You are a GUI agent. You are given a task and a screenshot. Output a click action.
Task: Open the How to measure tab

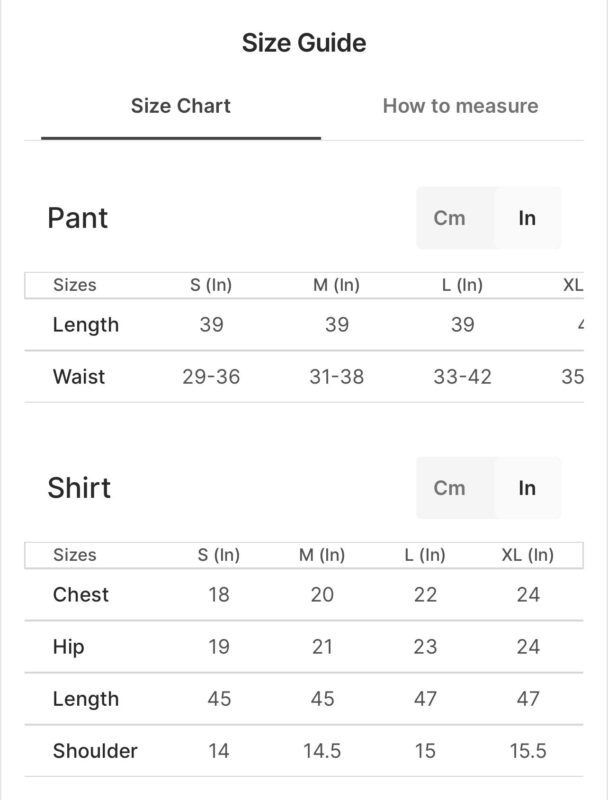point(460,106)
